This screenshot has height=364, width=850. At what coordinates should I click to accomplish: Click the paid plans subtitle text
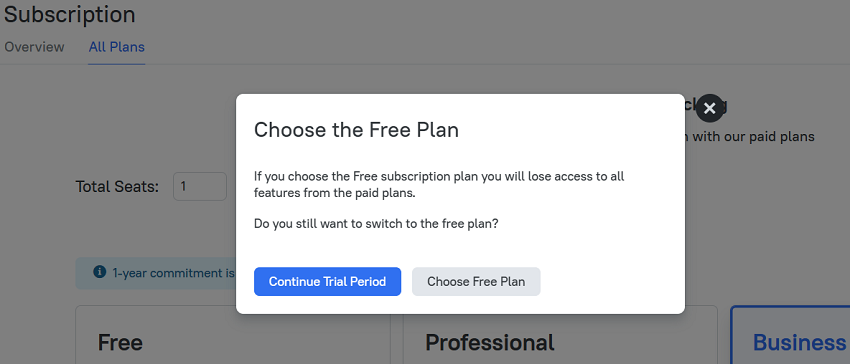pyautogui.click(x=750, y=137)
